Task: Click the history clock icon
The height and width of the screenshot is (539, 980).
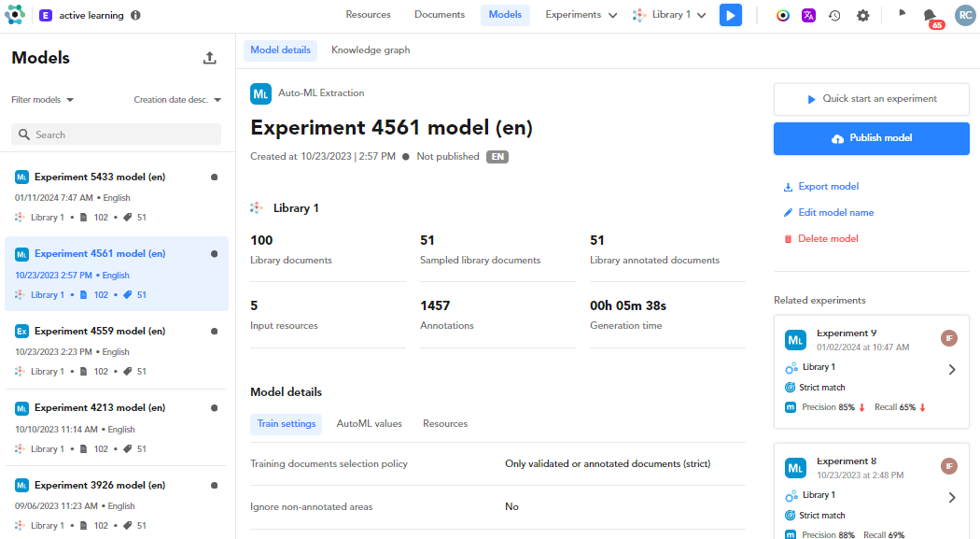Action: click(x=834, y=15)
